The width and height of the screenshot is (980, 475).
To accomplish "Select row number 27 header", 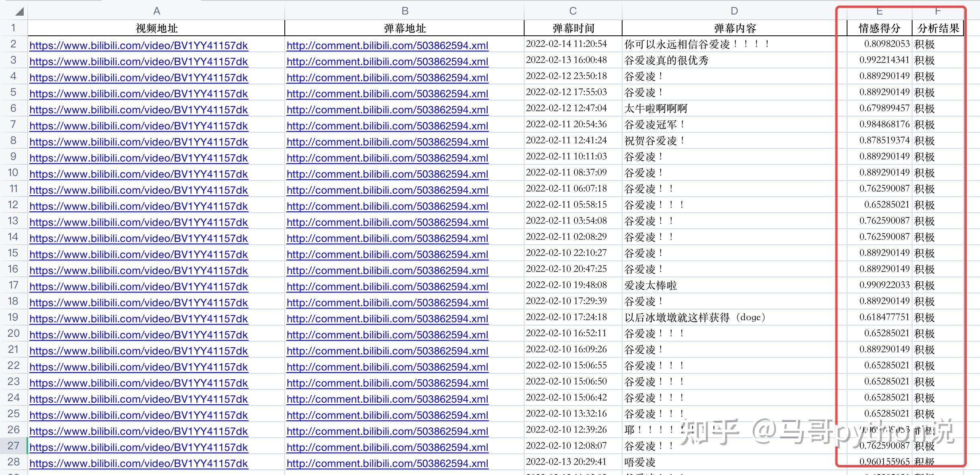I will pyautogui.click(x=13, y=445).
